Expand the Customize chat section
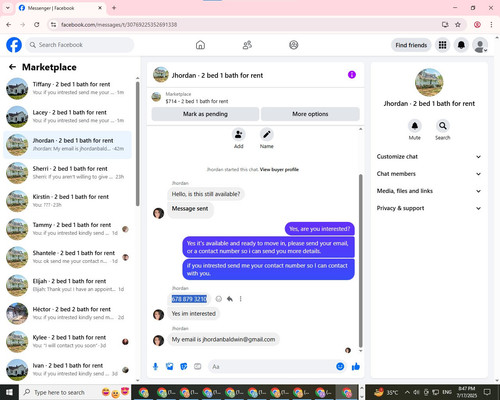500x400 pixels. [429, 157]
